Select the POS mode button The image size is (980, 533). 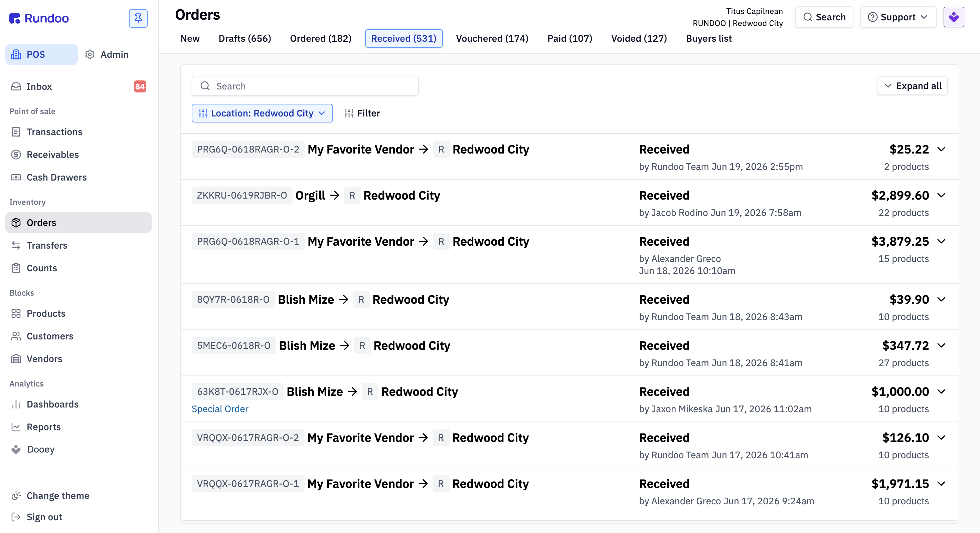pos(41,54)
